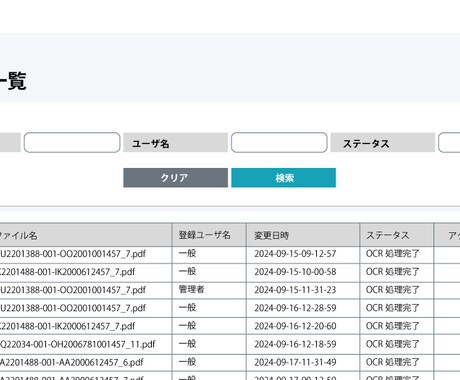Sort by 登録ユーザ名 column header

(x=209, y=235)
